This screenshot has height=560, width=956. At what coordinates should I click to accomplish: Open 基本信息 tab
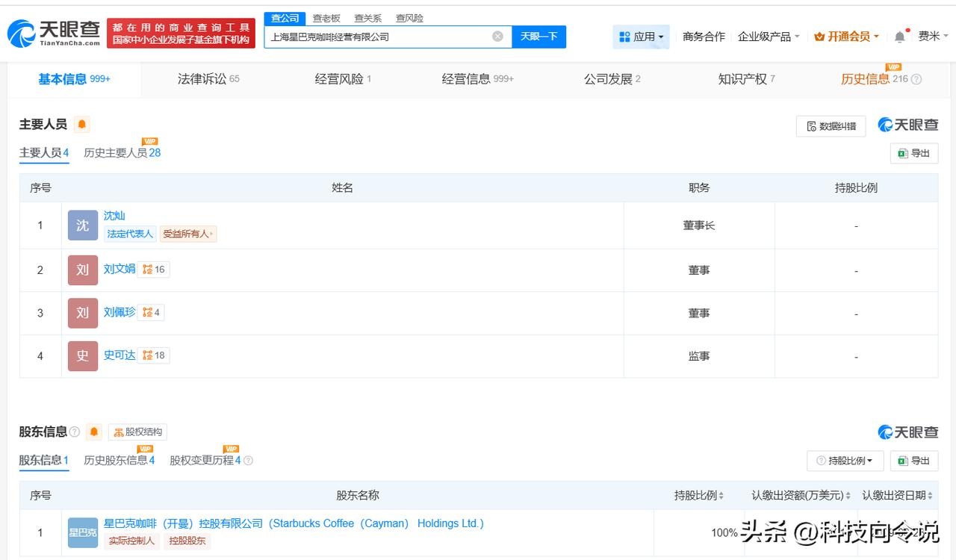(74, 79)
